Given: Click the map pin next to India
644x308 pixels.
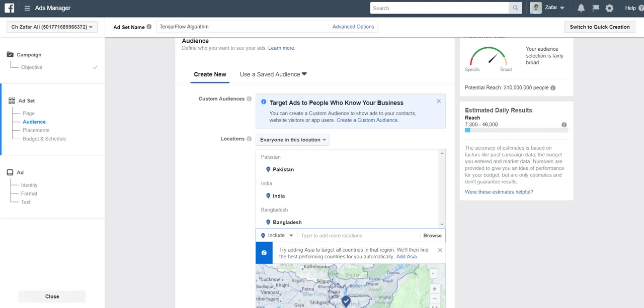Looking at the screenshot, I should click(x=268, y=196).
